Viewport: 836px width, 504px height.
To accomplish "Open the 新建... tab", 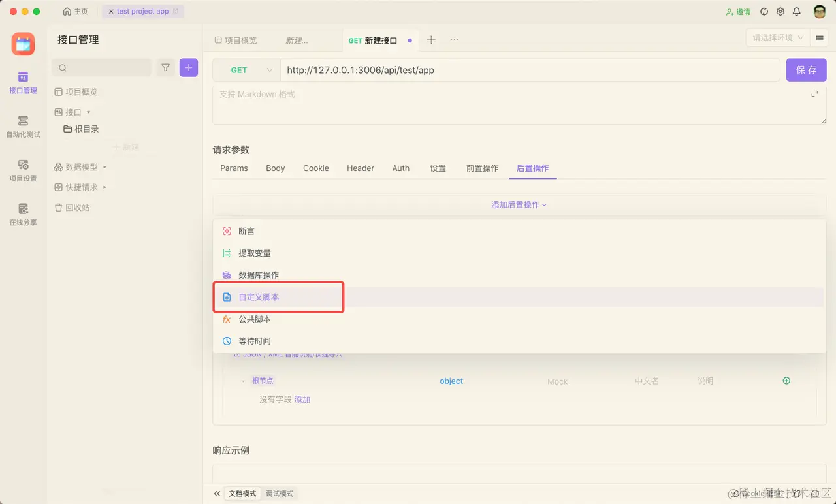I will (x=297, y=40).
